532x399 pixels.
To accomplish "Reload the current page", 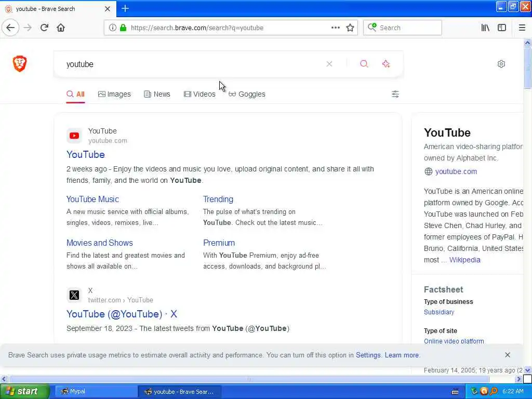I will click(x=45, y=28).
